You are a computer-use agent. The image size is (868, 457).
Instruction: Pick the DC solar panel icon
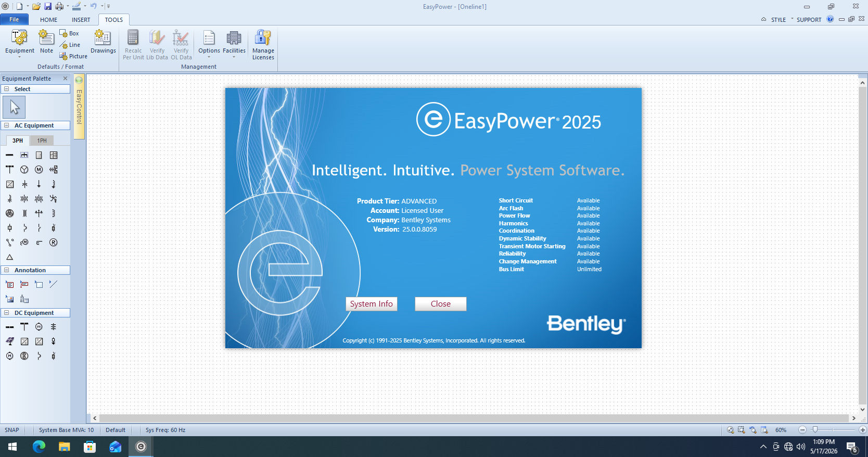click(9, 341)
